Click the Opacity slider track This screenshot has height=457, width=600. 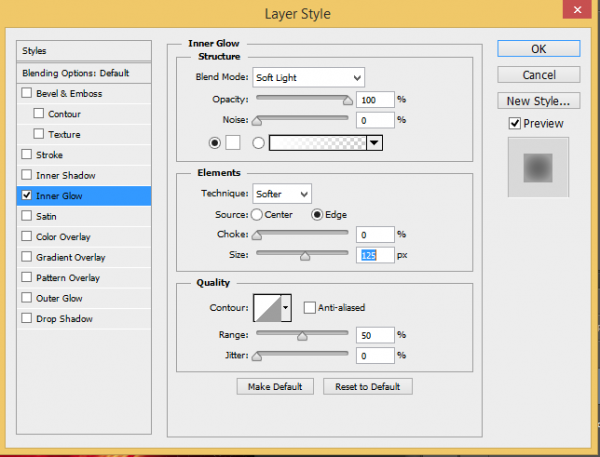coord(302,99)
